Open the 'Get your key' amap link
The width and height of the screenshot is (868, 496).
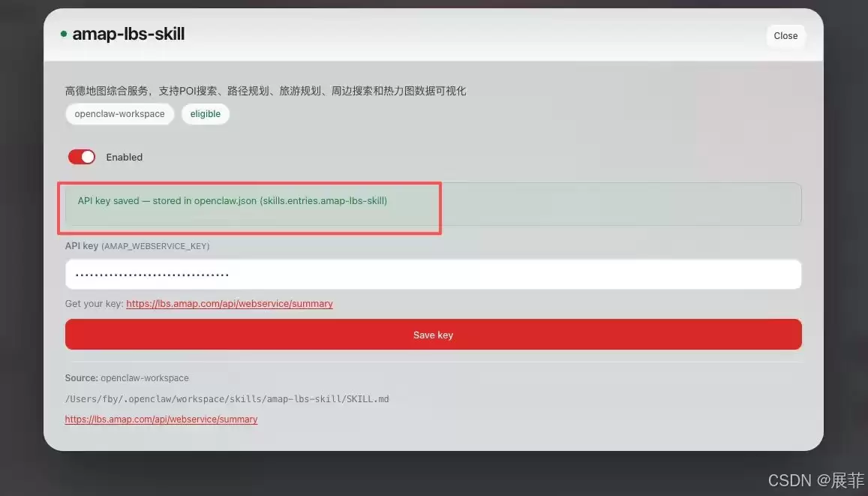(229, 303)
